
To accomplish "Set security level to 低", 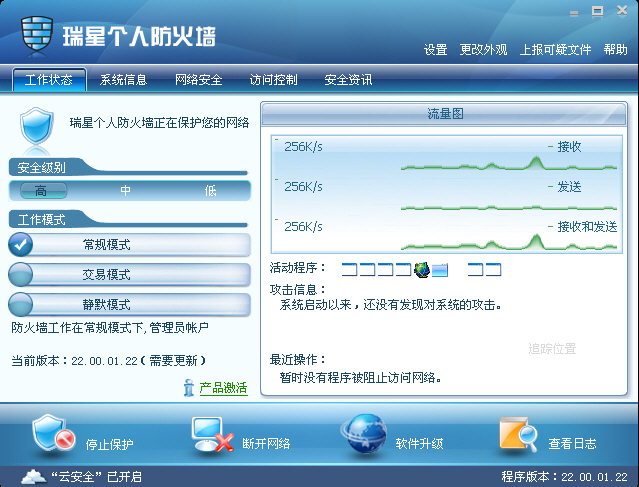I will point(210,190).
